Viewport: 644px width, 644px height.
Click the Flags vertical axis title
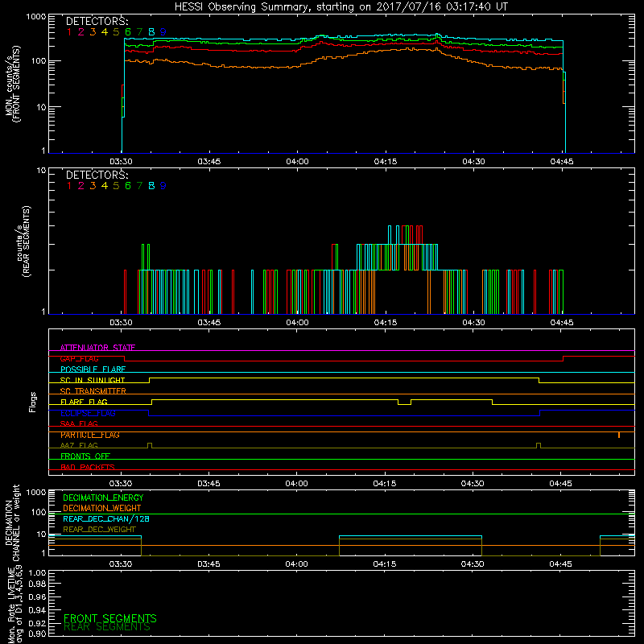[33, 402]
